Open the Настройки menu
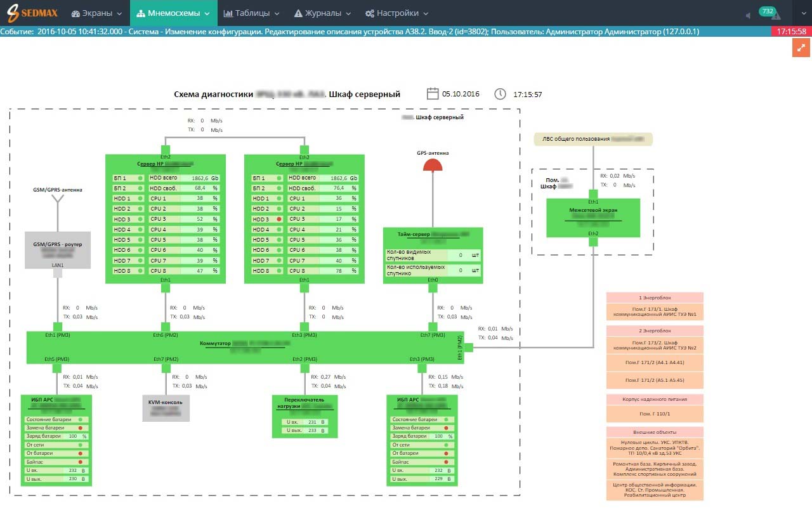812x529 pixels. click(x=396, y=13)
